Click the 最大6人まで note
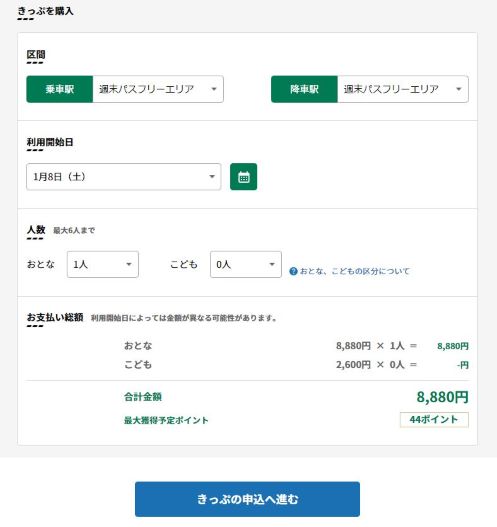The image size is (497, 527). 74,231
